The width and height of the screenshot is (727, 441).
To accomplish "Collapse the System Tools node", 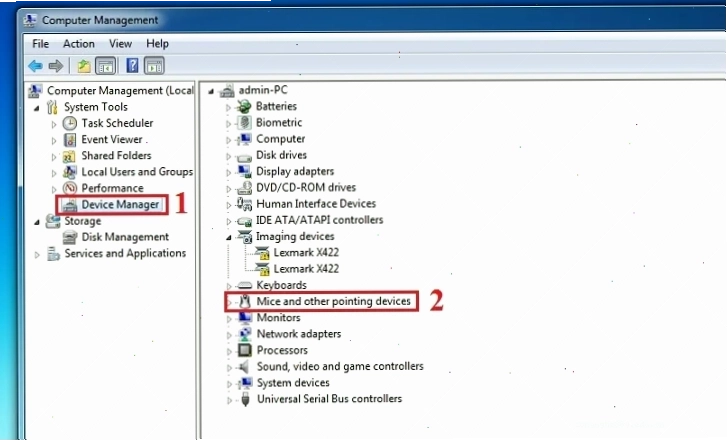I will pyautogui.click(x=37, y=108).
